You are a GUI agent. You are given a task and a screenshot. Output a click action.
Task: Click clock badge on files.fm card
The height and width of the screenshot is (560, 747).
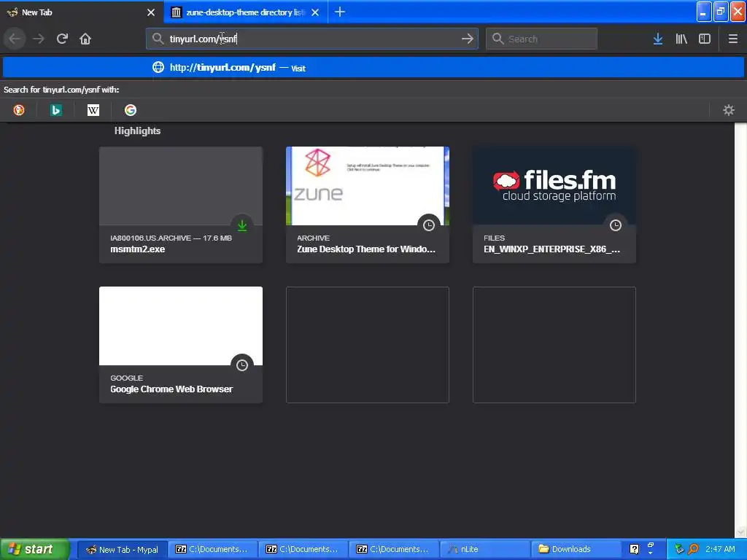(616, 225)
